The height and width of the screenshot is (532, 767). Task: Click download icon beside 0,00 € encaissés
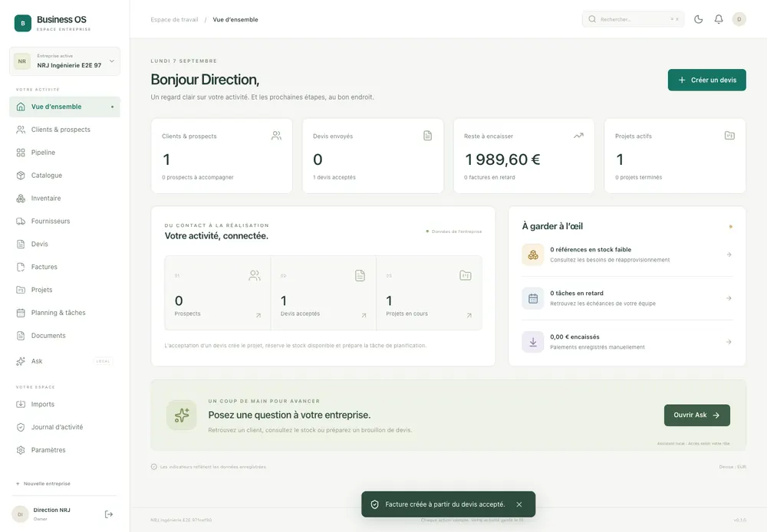point(533,342)
